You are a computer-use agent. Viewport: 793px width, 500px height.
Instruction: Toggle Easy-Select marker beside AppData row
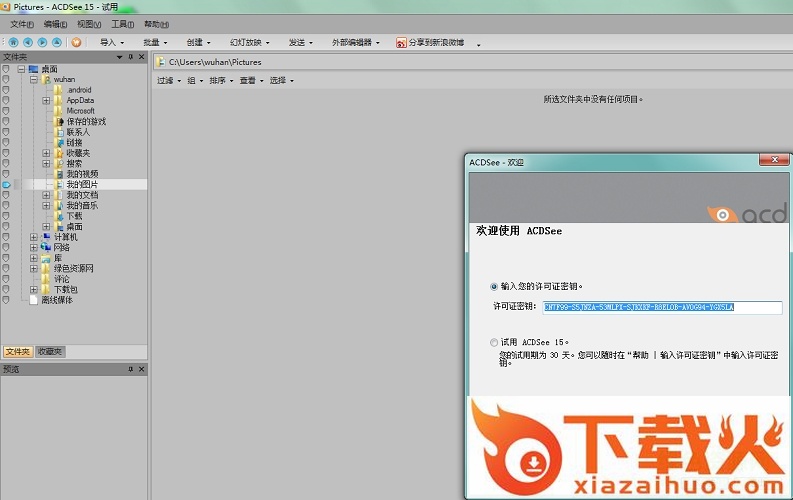point(6,100)
